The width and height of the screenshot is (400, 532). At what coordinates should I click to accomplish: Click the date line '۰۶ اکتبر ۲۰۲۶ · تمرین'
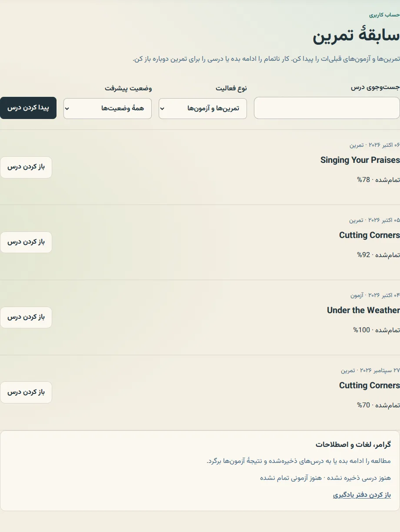375,145
